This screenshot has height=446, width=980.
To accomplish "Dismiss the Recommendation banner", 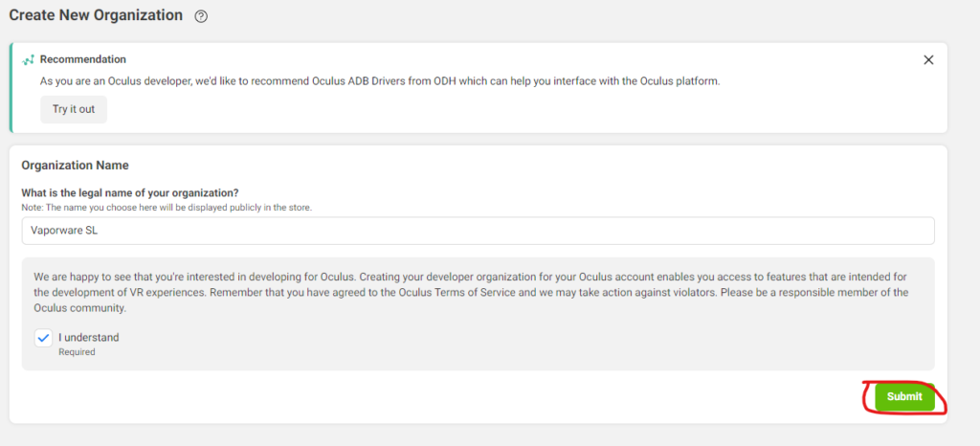I will pos(928,60).
